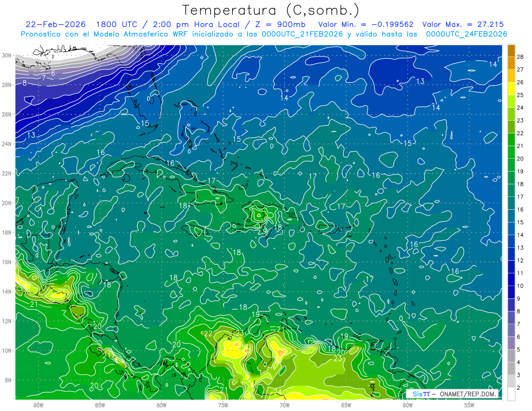The height and width of the screenshot is (411, 532).
Task: Click the 20N latitude axis label
Action: [8, 203]
